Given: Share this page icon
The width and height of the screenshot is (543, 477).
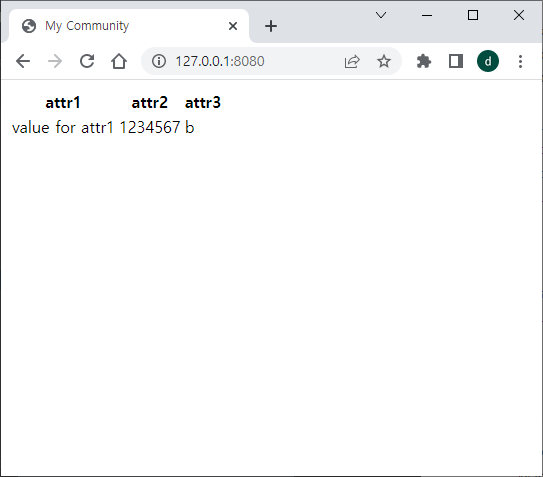Looking at the screenshot, I should tap(352, 62).
